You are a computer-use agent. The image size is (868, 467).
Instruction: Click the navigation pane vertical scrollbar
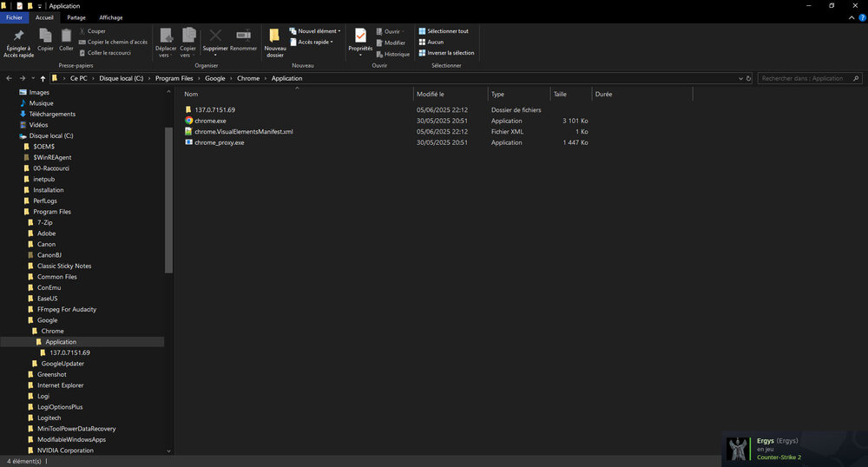click(x=168, y=200)
